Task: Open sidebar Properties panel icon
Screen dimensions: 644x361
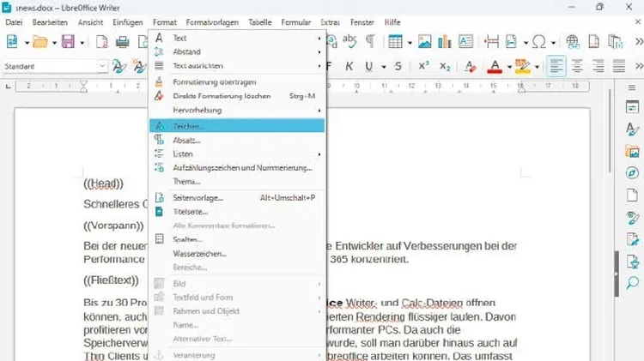Action: click(x=633, y=106)
